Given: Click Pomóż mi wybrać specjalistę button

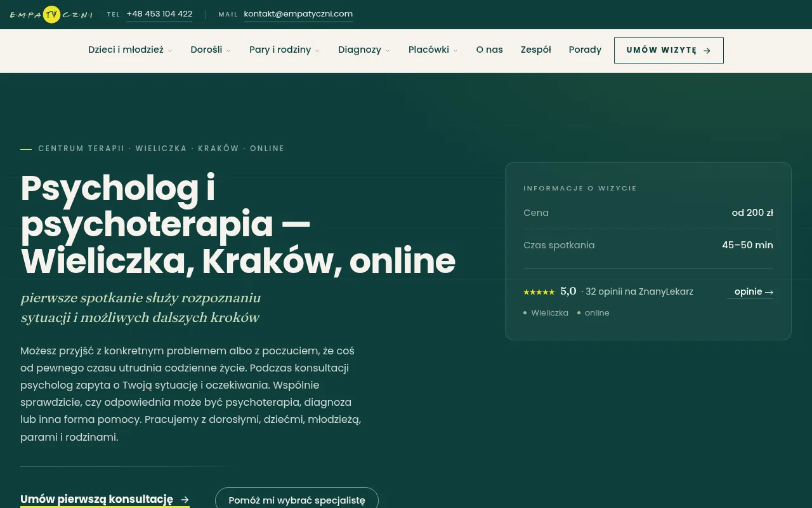Looking at the screenshot, I should click(x=297, y=500).
